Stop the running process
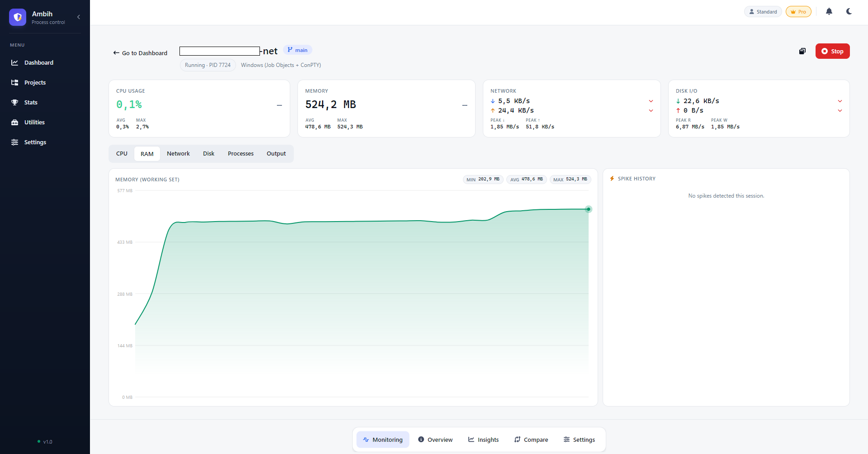Screen dimensions: 868x454 832,51
